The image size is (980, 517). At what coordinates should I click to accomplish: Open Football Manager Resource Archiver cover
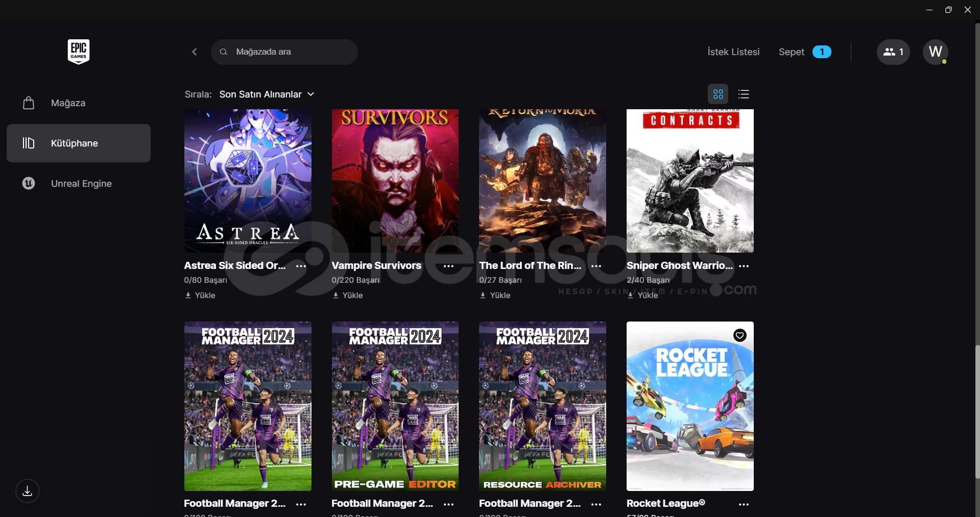pyautogui.click(x=542, y=406)
